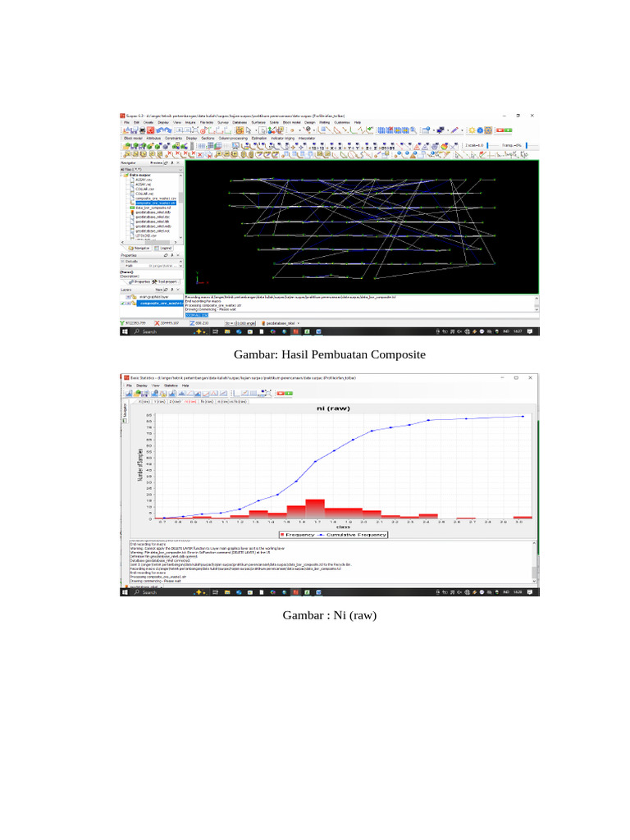Click the Surpac message window scrollbar
Viewport: 630px width, 840px height.
536,304
